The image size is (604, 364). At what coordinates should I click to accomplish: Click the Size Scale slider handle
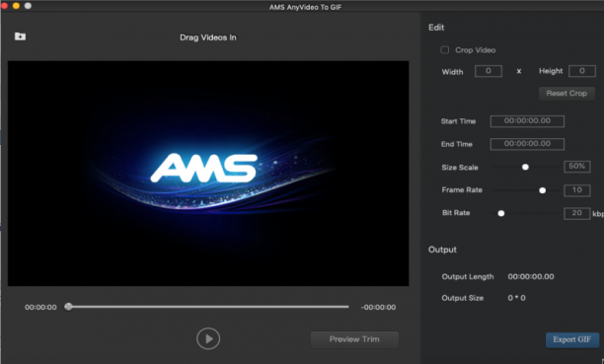tap(525, 167)
